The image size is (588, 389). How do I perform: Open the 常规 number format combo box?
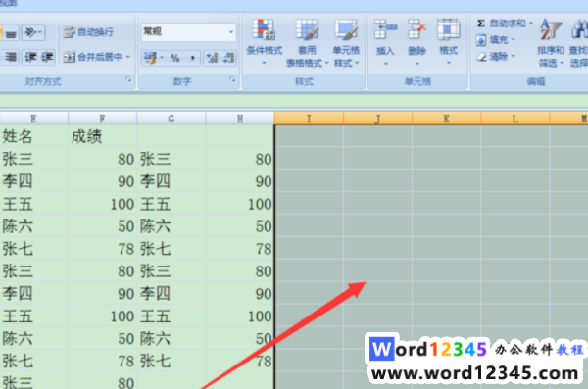point(188,32)
